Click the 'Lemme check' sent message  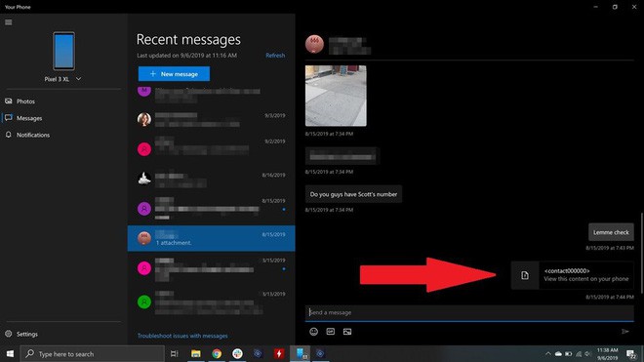pos(611,232)
